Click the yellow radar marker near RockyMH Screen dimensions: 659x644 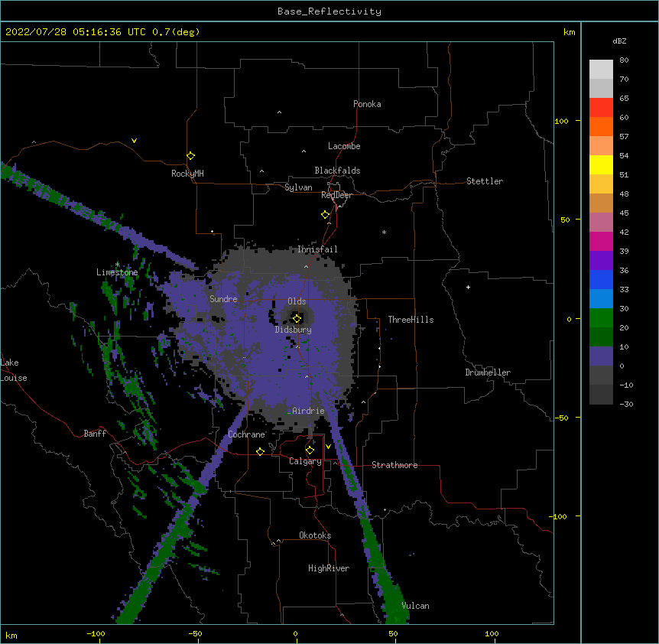point(190,156)
